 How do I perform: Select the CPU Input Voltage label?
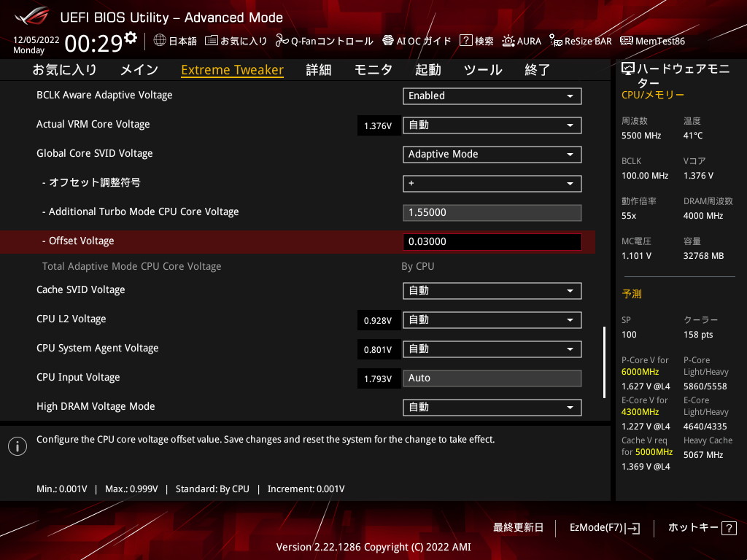pyautogui.click(x=78, y=377)
